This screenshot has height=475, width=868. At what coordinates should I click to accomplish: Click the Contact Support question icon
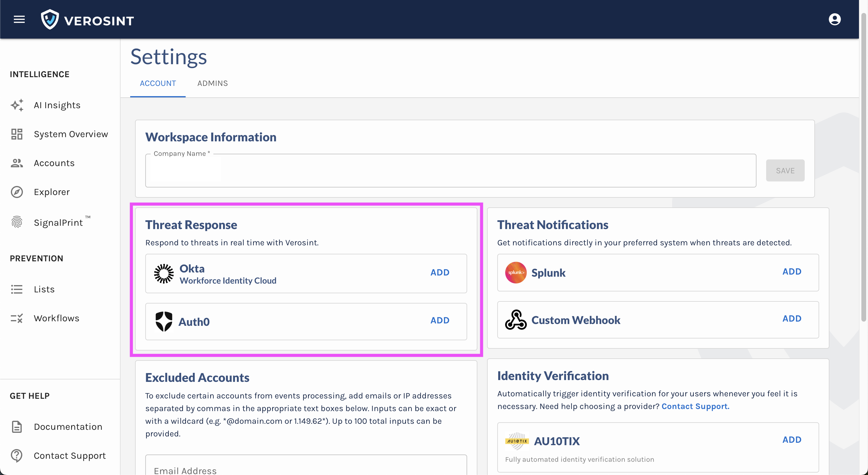(x=17, y=455)
